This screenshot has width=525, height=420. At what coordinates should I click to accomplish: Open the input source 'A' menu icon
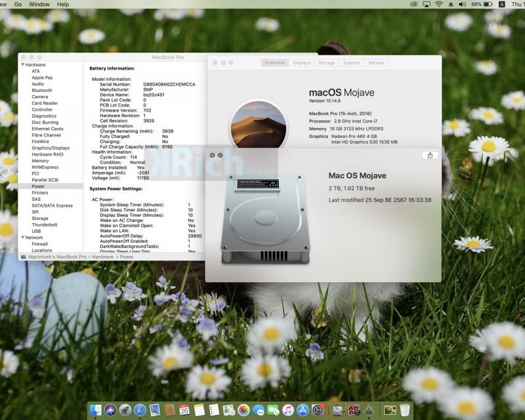click(502, 5)
